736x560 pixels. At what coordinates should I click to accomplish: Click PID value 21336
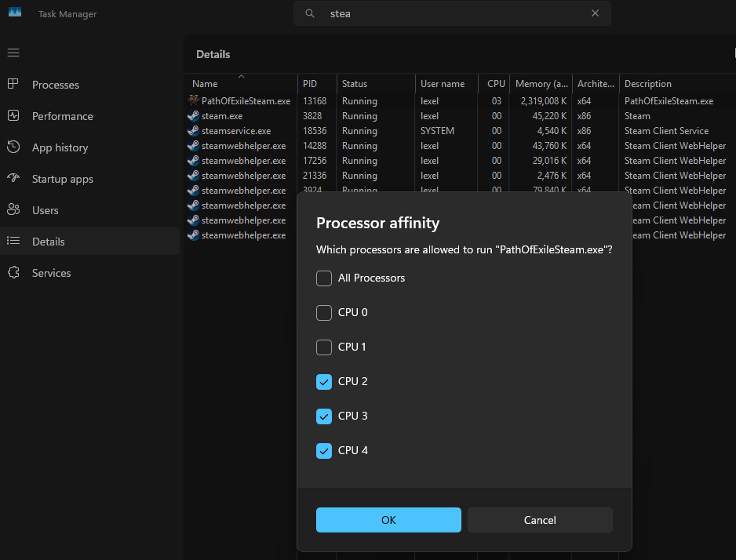pyautogui.click(x=315, y=176)
